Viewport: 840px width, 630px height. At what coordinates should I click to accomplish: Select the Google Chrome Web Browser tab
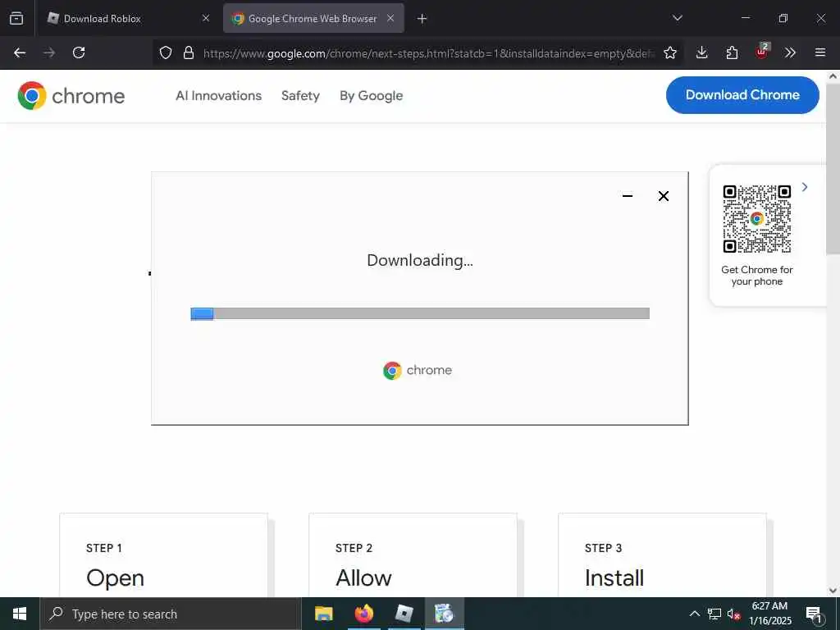click(313, 18)
